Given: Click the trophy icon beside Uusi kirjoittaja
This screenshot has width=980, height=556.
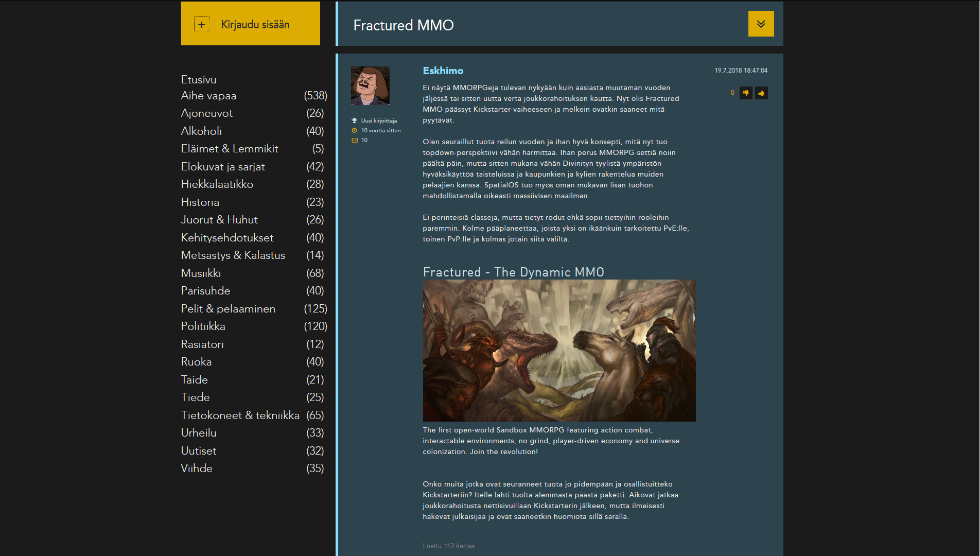Looking at the screenshot, I should [x=354, y=120].
